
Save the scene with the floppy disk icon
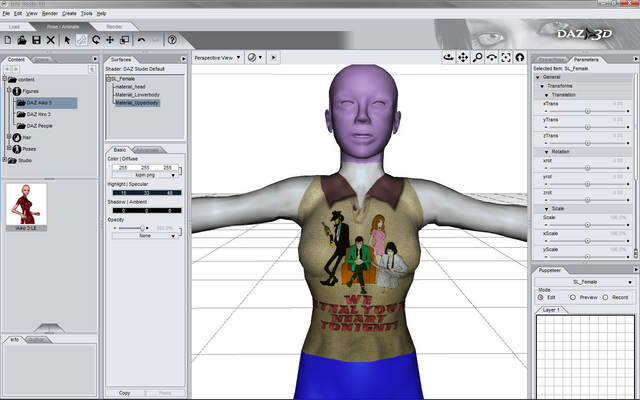coord(36,40)
